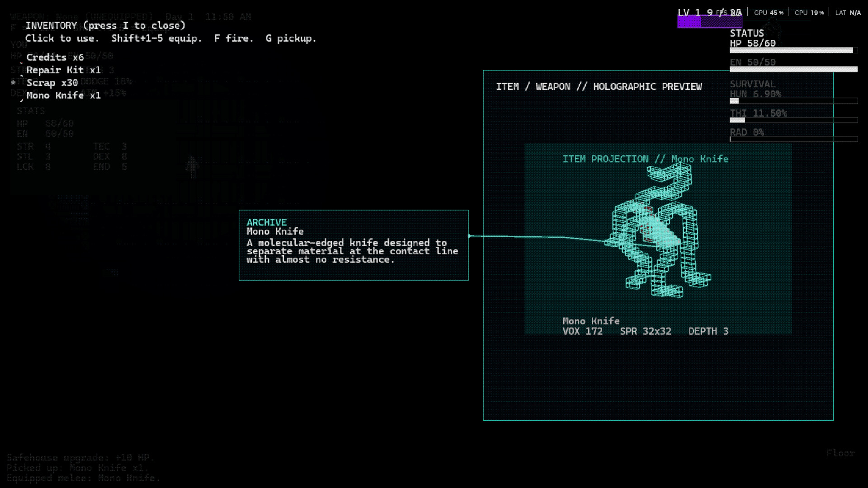Click the THI thirst survival bar
Image resolution: width=868 pixels, height=488 pixels.
click(x=793, y=120)
